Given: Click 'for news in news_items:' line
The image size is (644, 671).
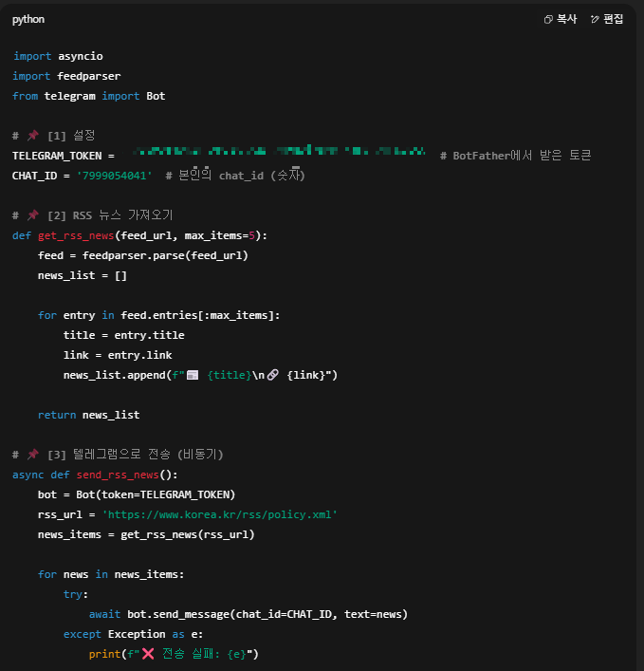Looking at the screenshot, I should 111,574.
